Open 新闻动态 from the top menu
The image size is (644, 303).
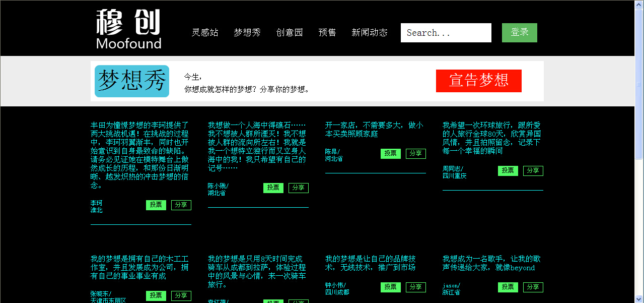370,33
